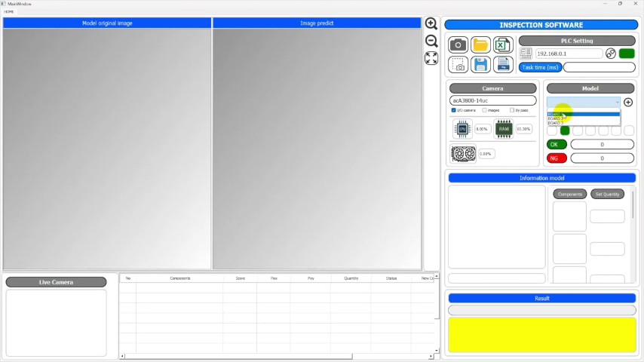The image size is (644, 362).
Task: Click the Excel export icon
Action: point(503,44)
